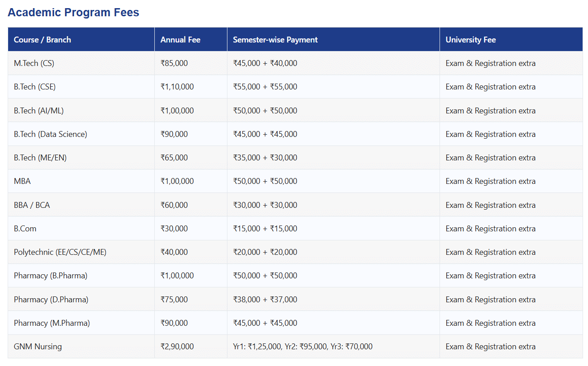588x366 pixels.
Task: Select the B.Com course cell
Action: pos(25,229)
